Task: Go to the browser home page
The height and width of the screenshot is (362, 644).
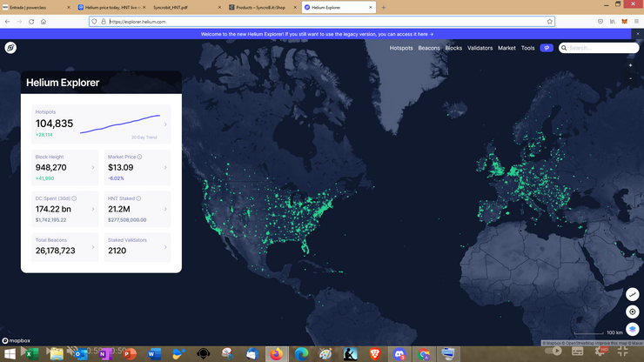Action: pyautogui.click(x=44, y=22)
